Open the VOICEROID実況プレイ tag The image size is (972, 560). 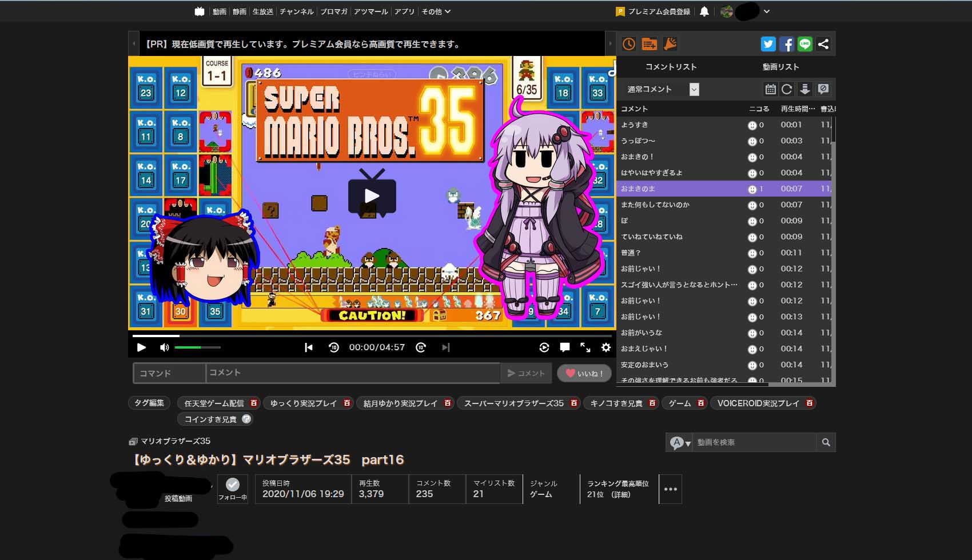point(758,403)
